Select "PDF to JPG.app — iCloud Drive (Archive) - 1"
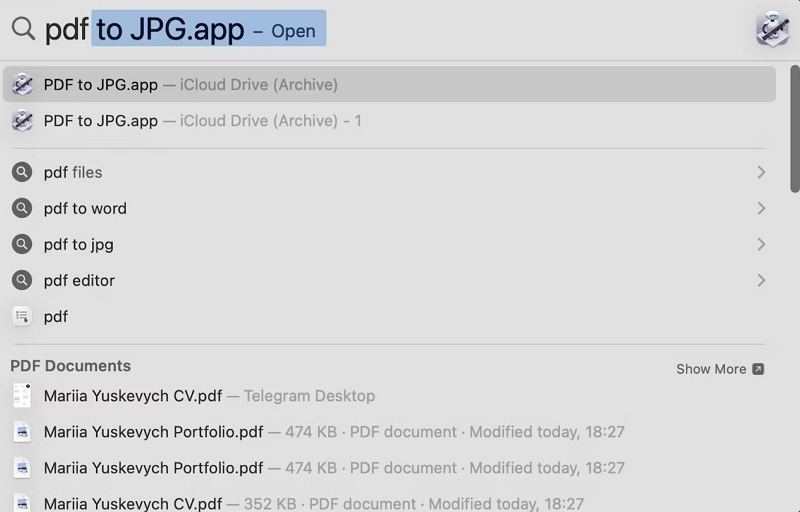Viewport: 800px width, 512px height. 389,121
